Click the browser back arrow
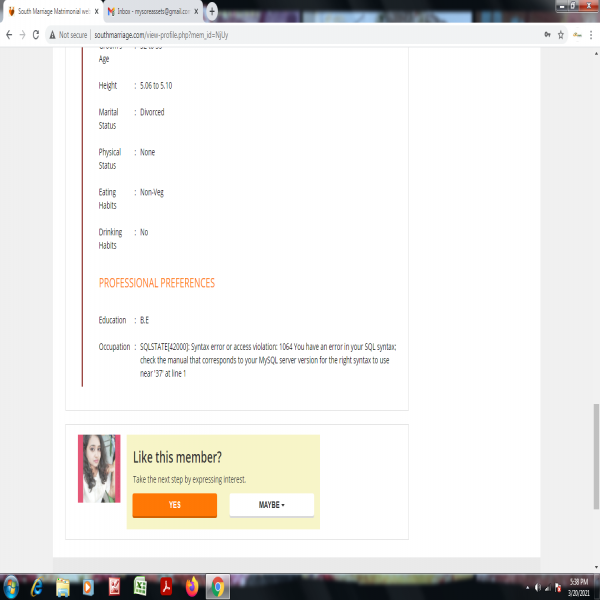Image resolution: width=600 pixels, height=600 pixels. click(8, 34)
